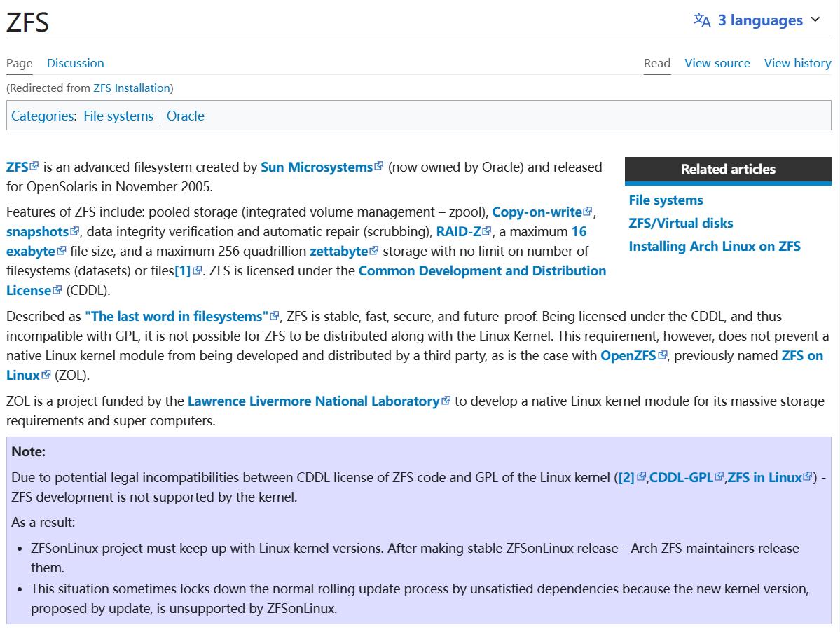
Task: Click external-link icon after CDDL-GPL
Action: (x=719, y=477)
